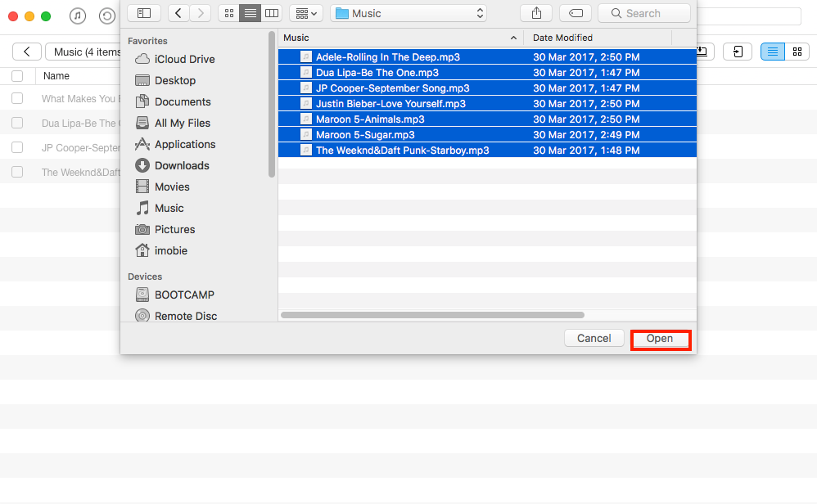Viewport: 817px width, 504px height.
Task: Click the music note icon in app toolbar
Action: pyautogui.click(x=78, y=16)
